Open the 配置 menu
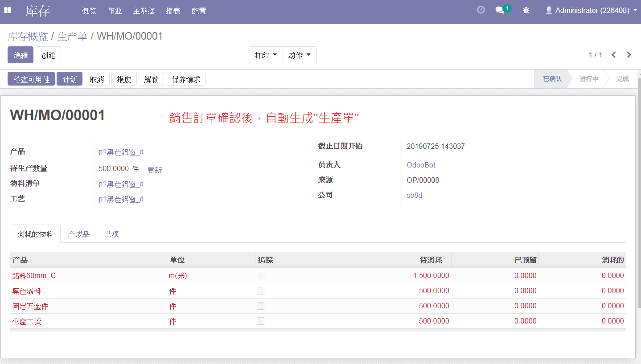This screenshot has height=364, width=641. click(199, 11)
